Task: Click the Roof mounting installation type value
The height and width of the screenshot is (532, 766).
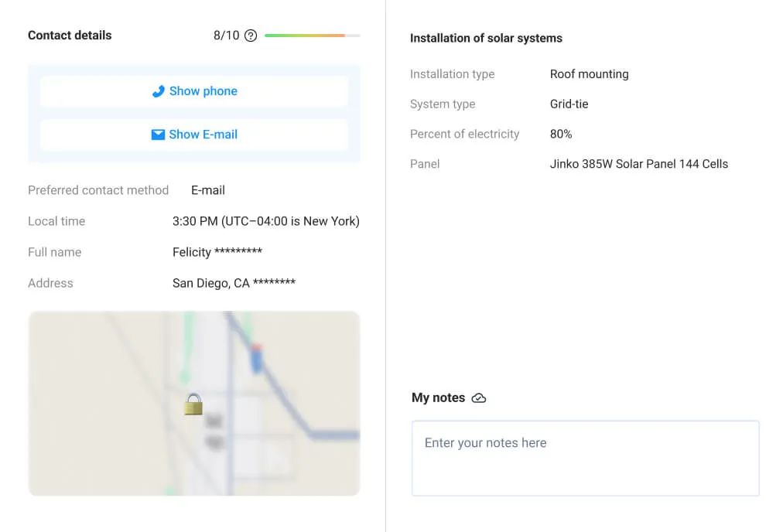Action: click(589, 74)
